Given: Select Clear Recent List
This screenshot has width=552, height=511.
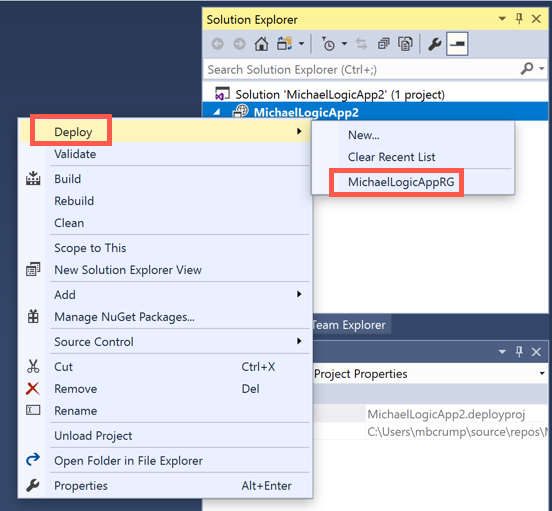Looking at the screenshot, I should (x=413, y=157).
